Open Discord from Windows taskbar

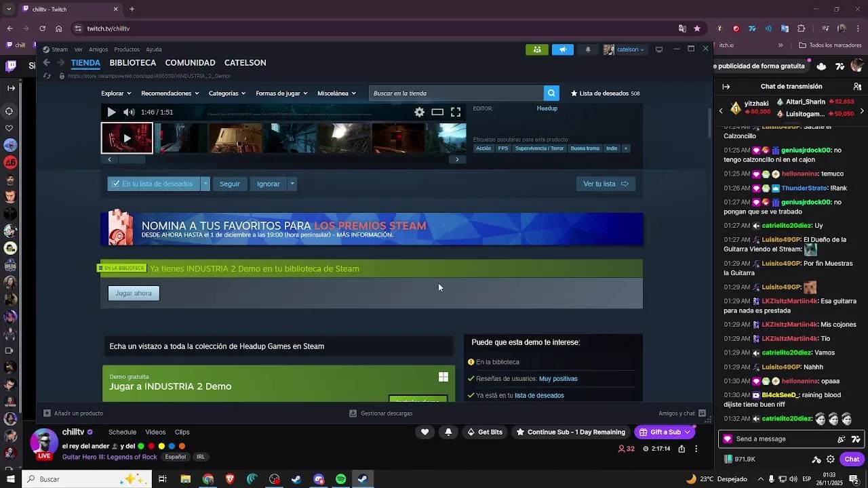pos(319,479)
